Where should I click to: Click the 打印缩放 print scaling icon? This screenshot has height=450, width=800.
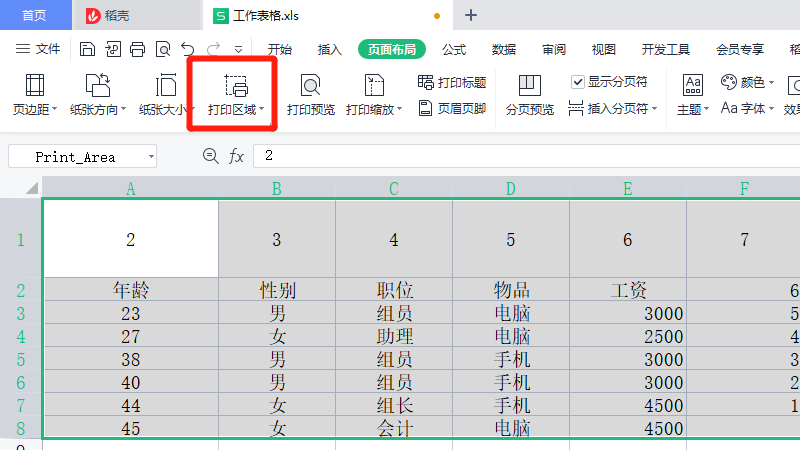coord(373,86)
